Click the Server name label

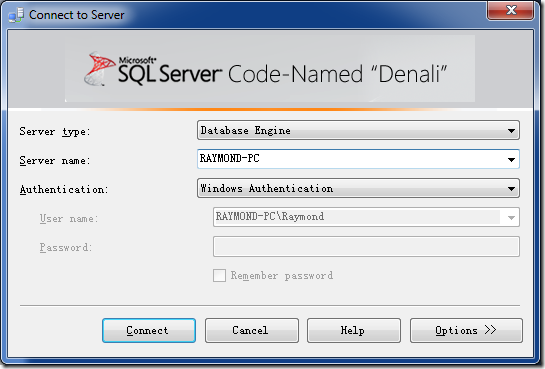pos(55,161)
